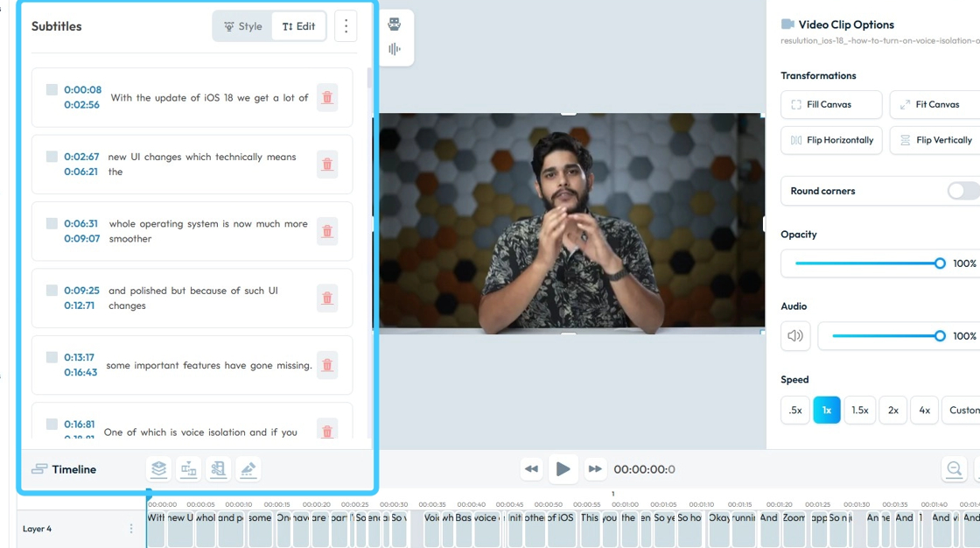Image resolution: width=980 pixels, height=548 pixels.
Task: Click the fast-forward playback button
Action: 595,469
